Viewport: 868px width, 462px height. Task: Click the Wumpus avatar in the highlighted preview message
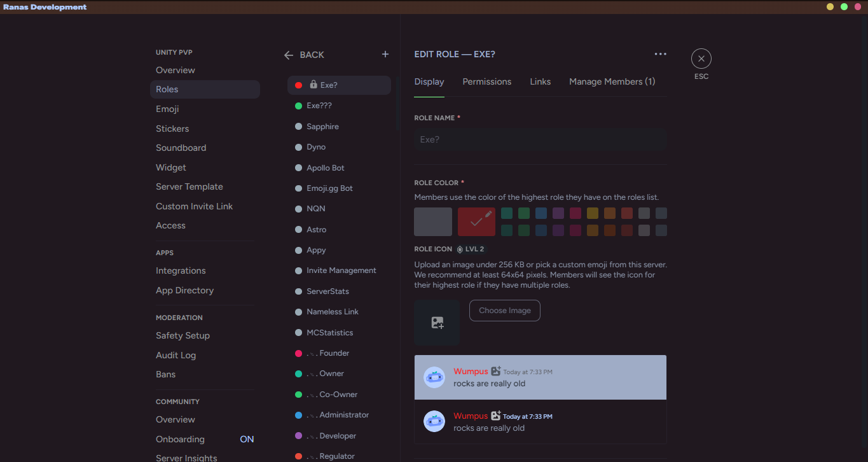pyautogui.click(x=434, y=377)
